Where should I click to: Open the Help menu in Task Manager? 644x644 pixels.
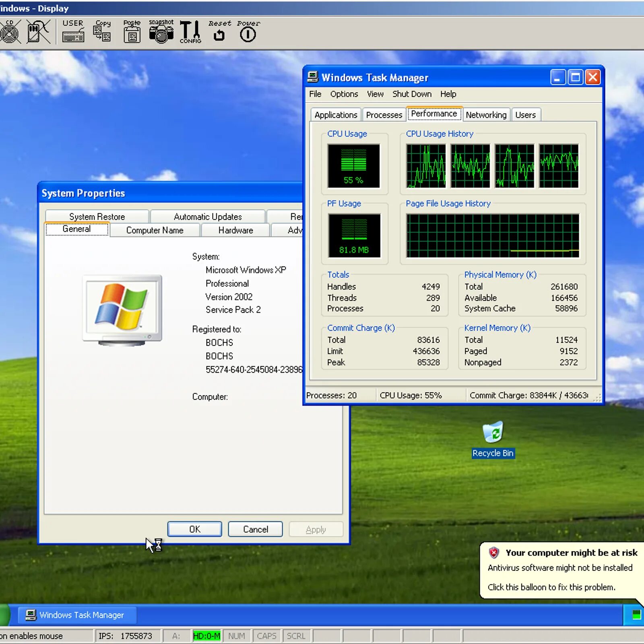point(448,94)
